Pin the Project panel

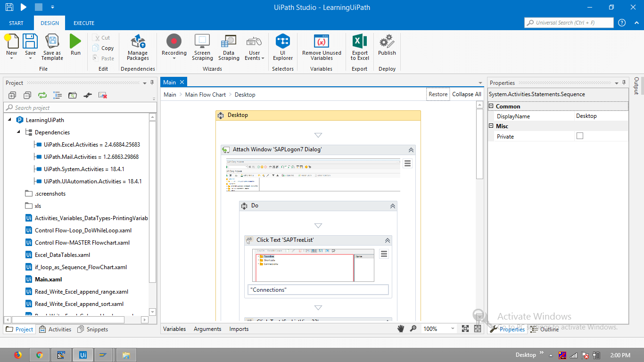(x=151, y=82)
